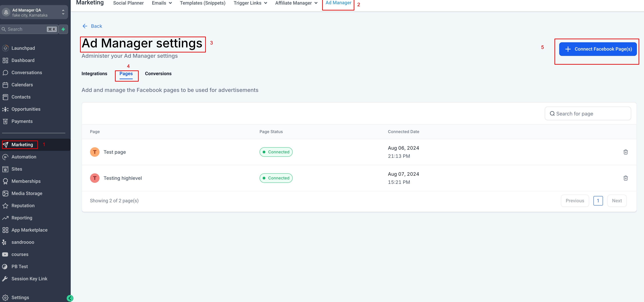Screen dimensions: 644x302
Task: Go Back using the arrow link
Action: tap(92, 26)
